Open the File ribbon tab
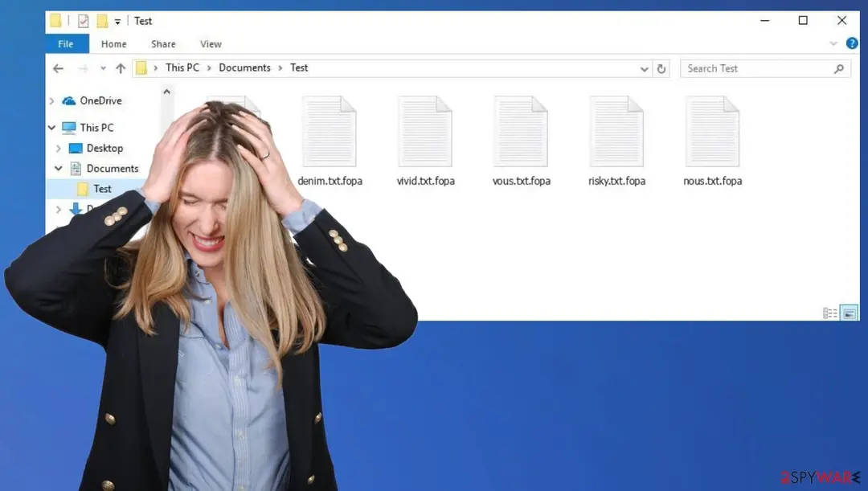868x491 pixels. point(67,43)
